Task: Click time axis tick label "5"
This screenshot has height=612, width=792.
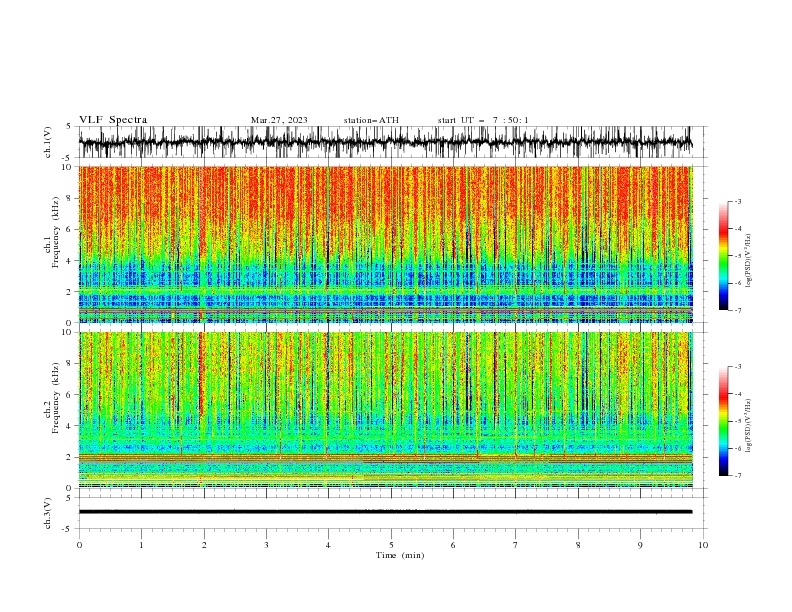Action: pos(391,545)
